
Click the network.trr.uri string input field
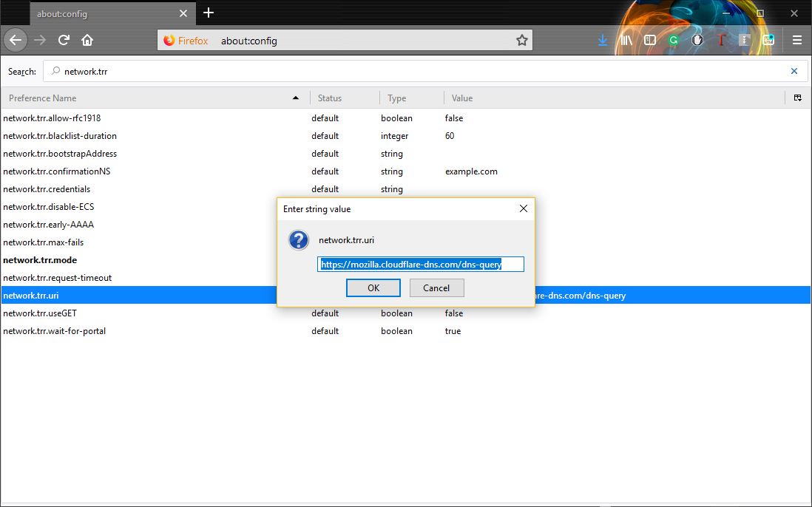click(x=420, y=264)
